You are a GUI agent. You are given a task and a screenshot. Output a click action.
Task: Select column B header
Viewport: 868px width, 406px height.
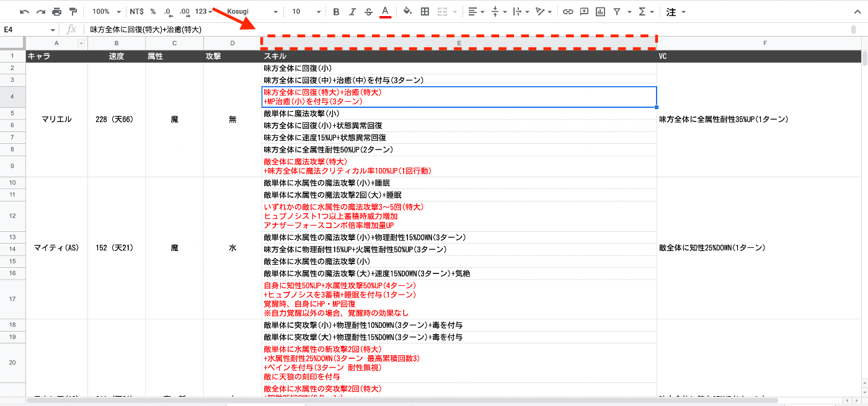[117, 43]
